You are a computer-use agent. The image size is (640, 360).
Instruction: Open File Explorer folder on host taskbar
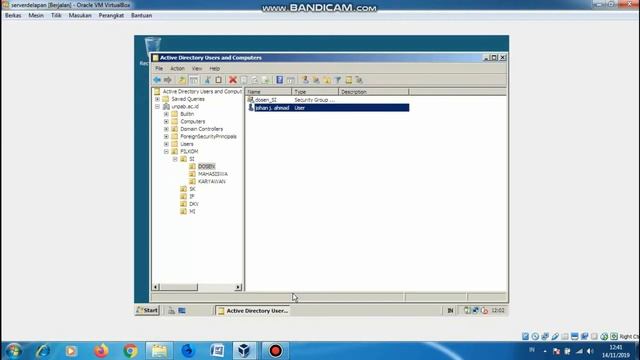click(159, 351)
